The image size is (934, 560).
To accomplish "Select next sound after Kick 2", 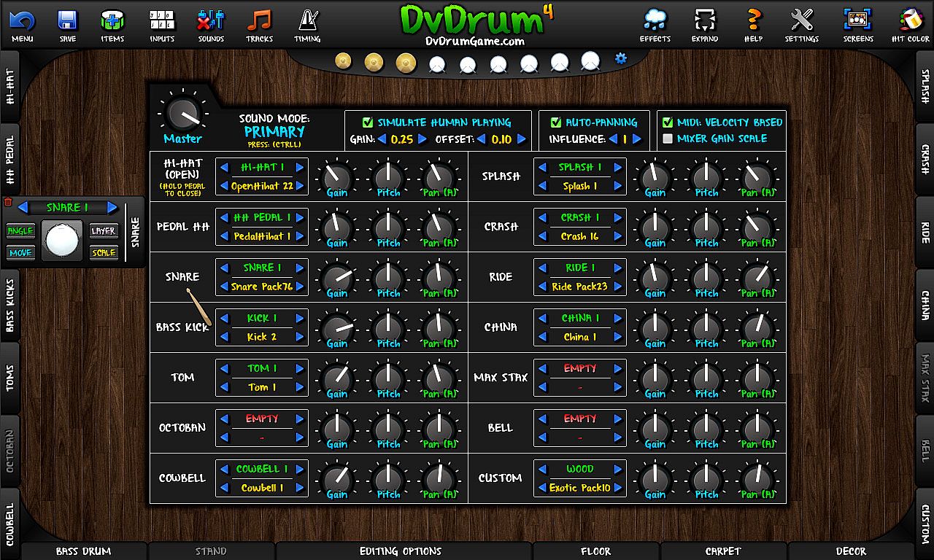I will click(x=299, y=337).
